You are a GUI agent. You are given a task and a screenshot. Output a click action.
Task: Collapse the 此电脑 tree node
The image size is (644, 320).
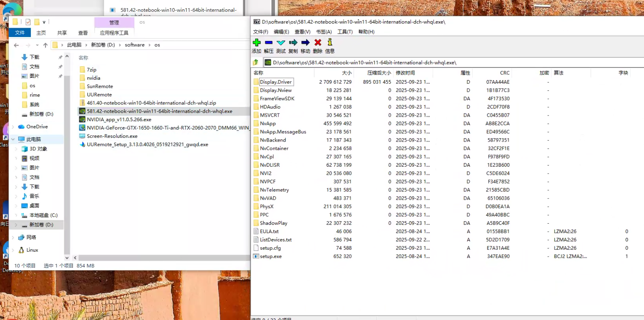(13, 139)
